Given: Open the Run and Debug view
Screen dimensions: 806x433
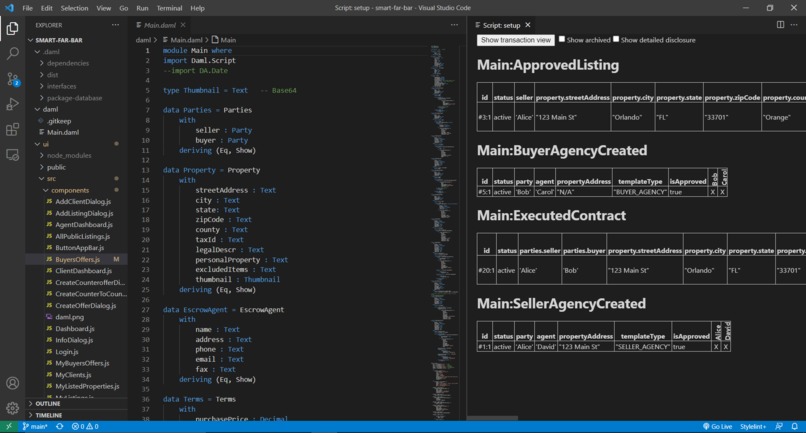Looking at the screenshot, I should click(x=12, y=104).
